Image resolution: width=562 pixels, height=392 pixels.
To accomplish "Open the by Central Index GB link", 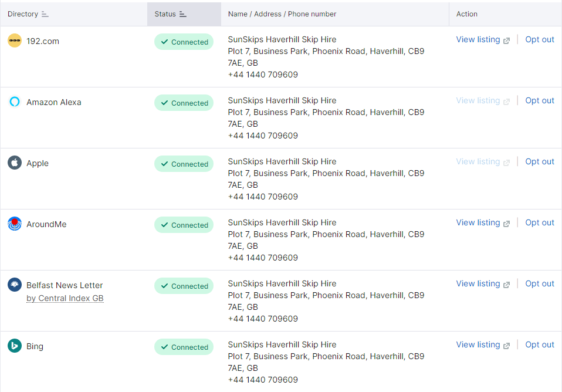I will point(65,298).
